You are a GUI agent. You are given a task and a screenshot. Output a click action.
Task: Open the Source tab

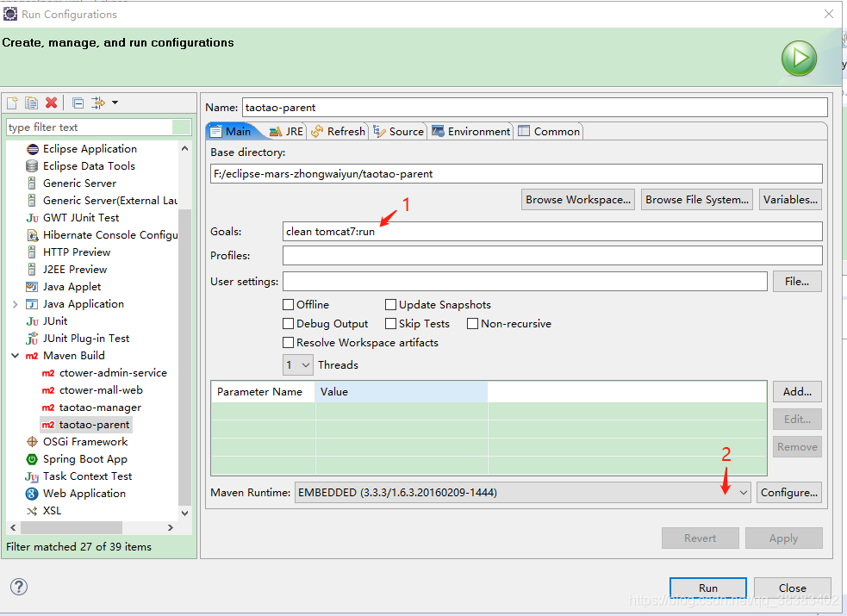tap(399, 131)
